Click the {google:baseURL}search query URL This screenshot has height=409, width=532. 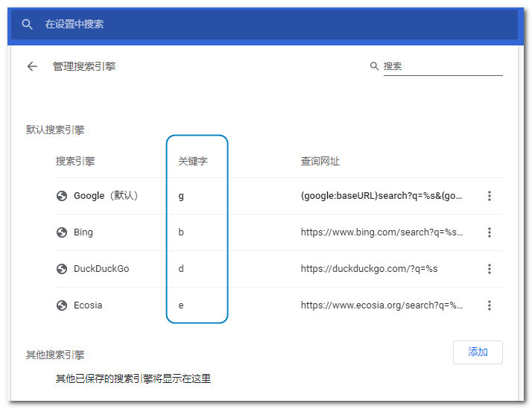(381, 196)
